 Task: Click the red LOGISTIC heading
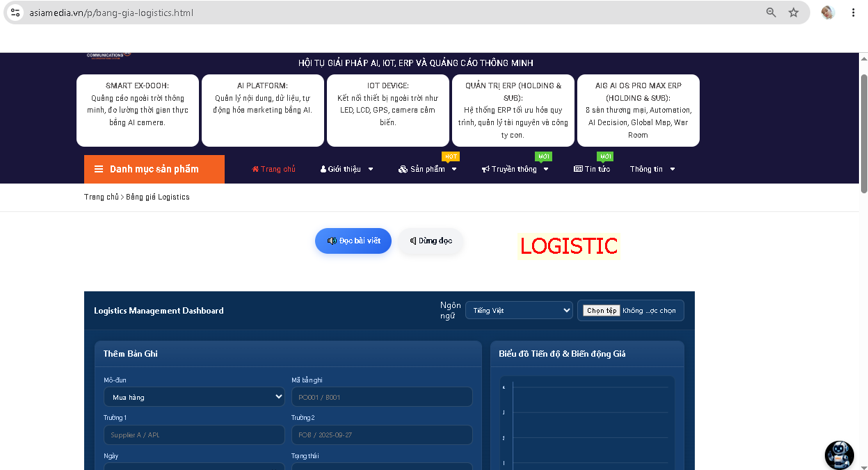[569, 245]
